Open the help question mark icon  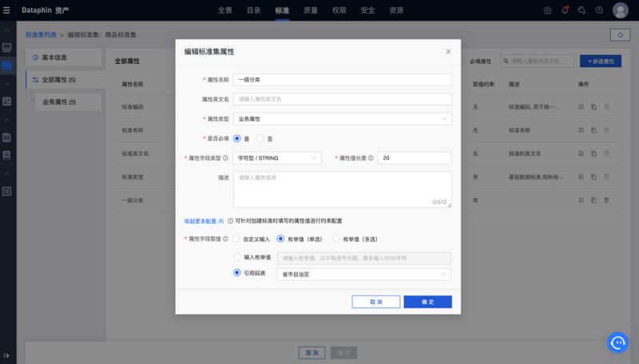598,10
